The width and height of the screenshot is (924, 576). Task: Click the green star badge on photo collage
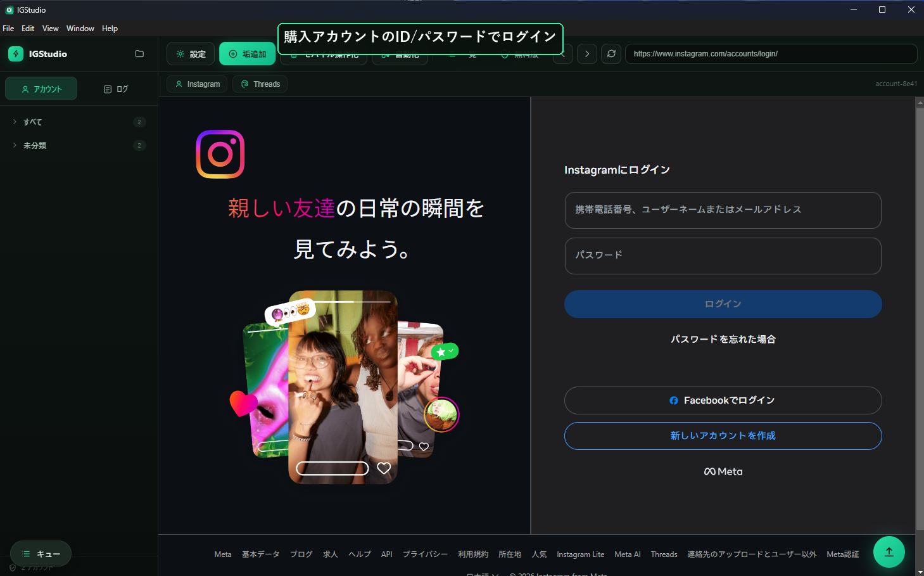tap(445, 351)
